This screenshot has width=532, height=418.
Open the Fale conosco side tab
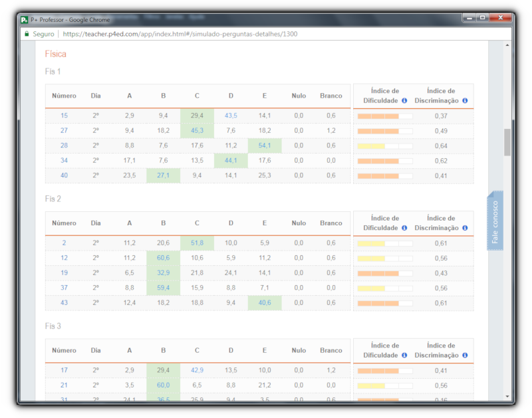pyautogui.click(x=495, y=222)
